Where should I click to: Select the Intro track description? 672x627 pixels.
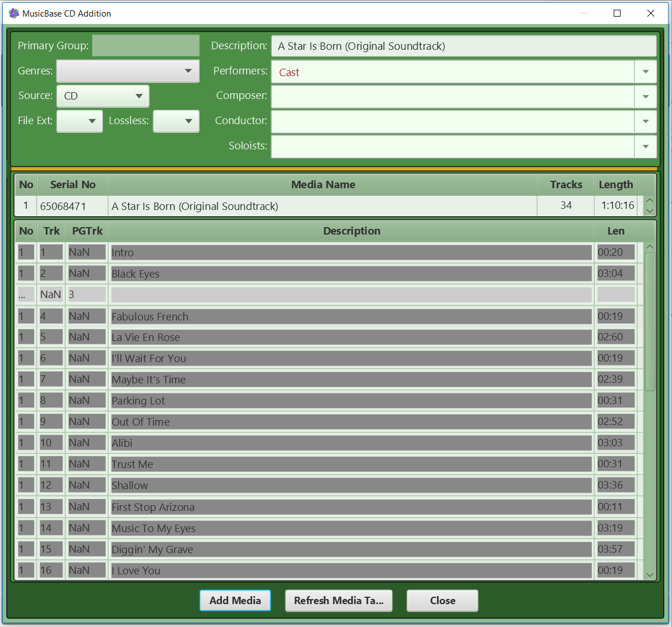(x=351, y=252)
